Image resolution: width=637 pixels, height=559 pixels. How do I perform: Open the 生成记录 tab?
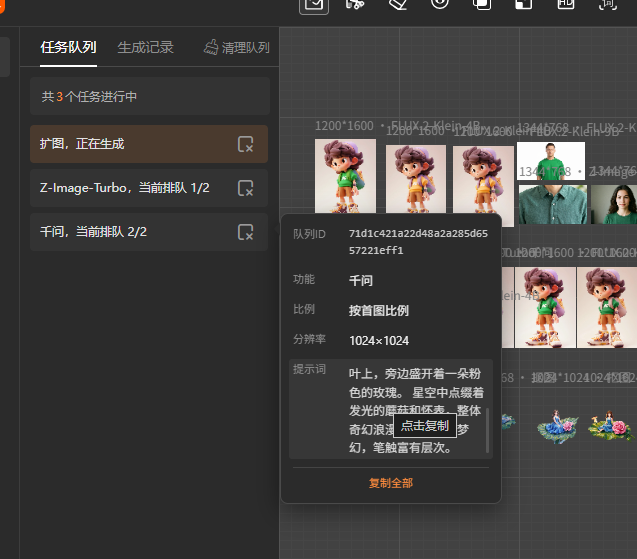pyautogui.click(x=145, y=48)
